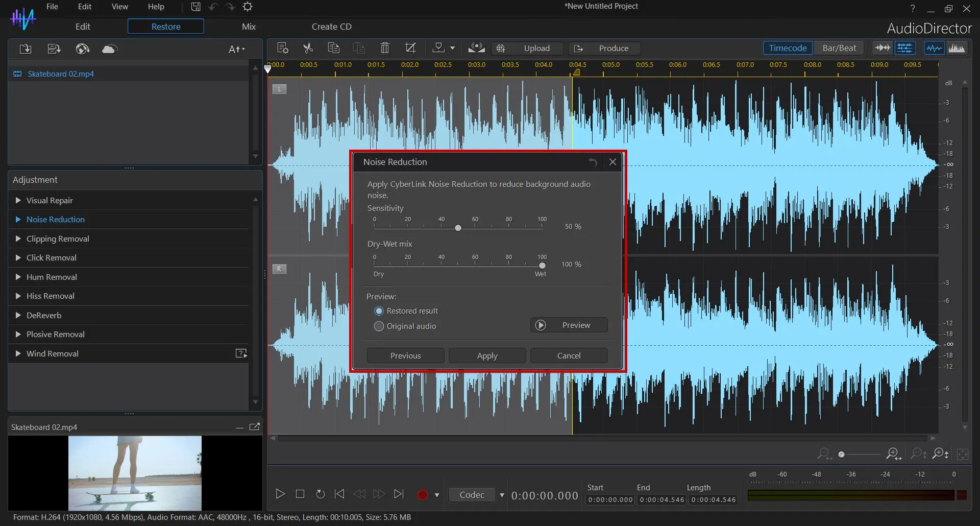Open the cloud storage icon above the media library
This screenshot has height=526, width=980.
click(x=109, y=49)
